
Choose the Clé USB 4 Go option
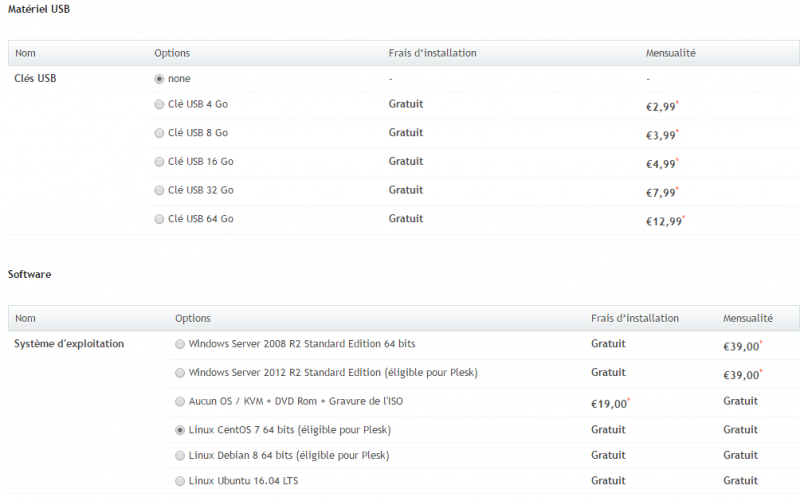159,105
